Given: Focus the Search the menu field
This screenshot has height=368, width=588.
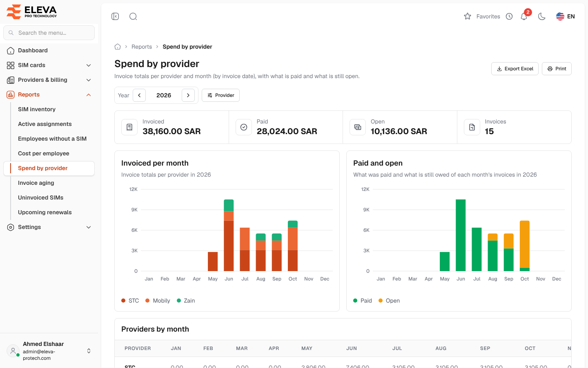Looking at the screenshot, I should pos(49,33).
